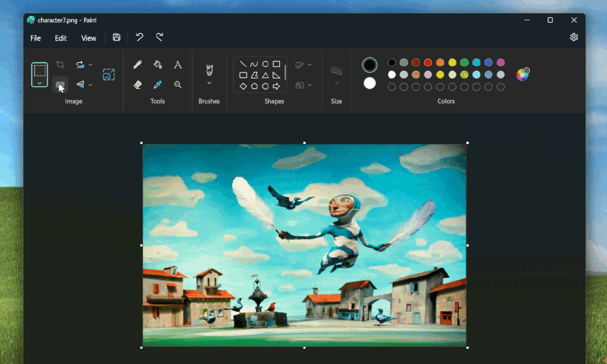Activate Color 2 white circle

pos(370,83)
